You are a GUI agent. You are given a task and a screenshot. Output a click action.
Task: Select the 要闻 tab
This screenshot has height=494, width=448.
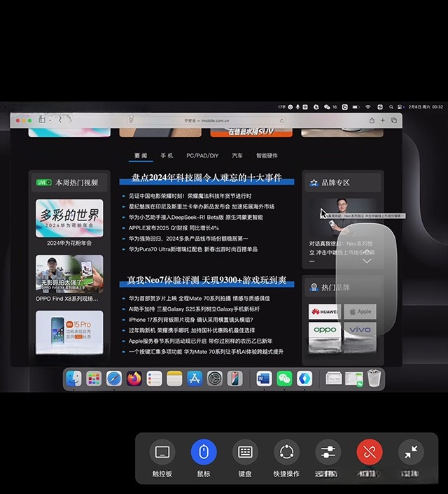click(x=141, y=155)
